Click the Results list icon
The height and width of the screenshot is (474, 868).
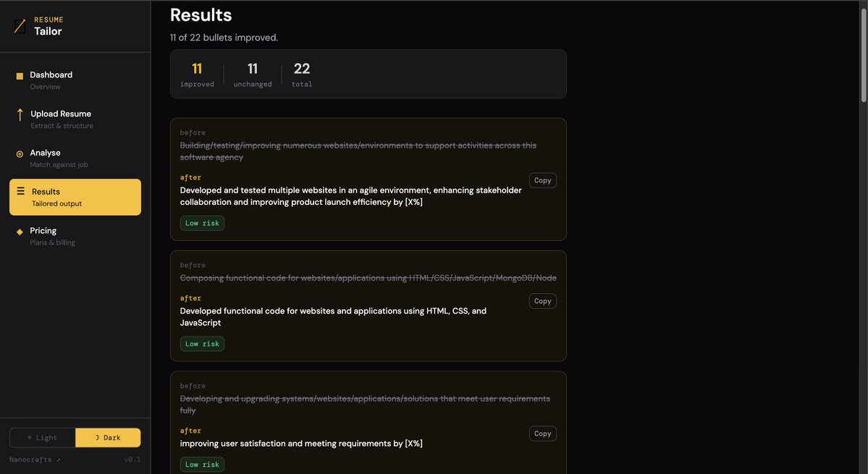click(x=20, y=191)
